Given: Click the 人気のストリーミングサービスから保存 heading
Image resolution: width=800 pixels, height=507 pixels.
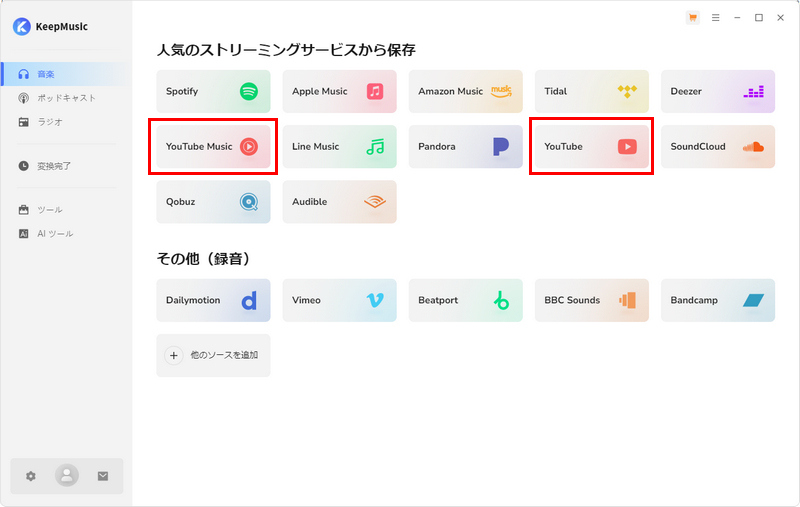Looking at the screenshot, I should coord(286,50).
